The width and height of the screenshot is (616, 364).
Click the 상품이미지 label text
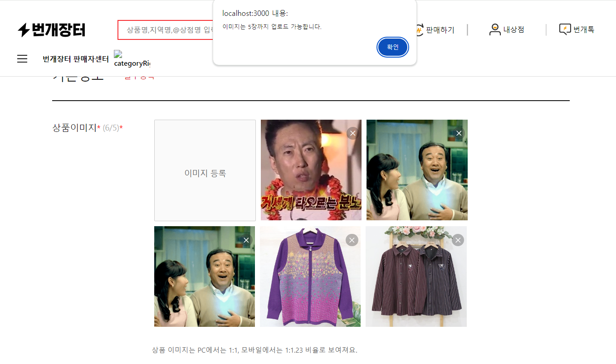pyautogui.click(x=75, y=128)
